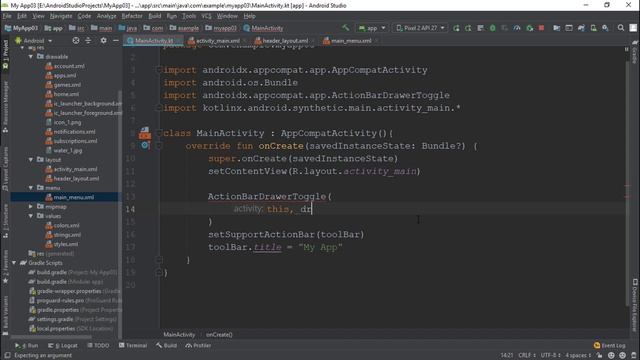Click onCreate() in editor breadcrumb bar
Screen dimensions: 640x360
point(219,335)
